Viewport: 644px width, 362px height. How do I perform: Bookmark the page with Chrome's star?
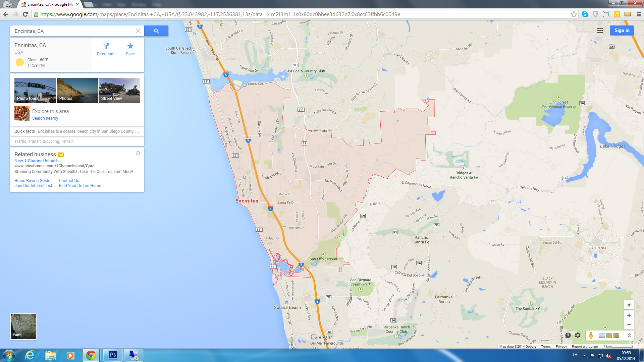(x=574, y=14)
